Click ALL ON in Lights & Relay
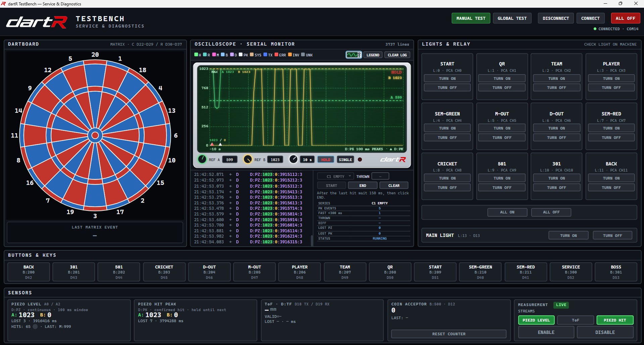 (507, 212)
